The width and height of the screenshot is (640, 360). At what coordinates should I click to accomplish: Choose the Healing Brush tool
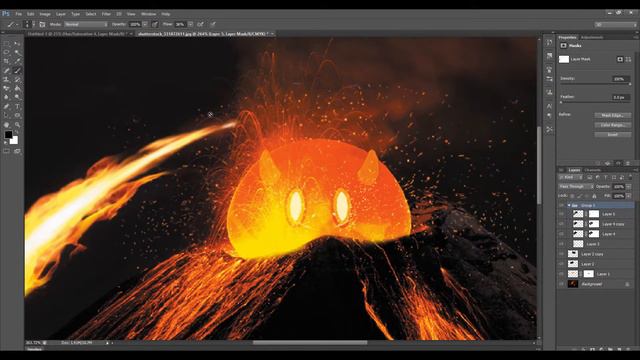coord(7,70)
